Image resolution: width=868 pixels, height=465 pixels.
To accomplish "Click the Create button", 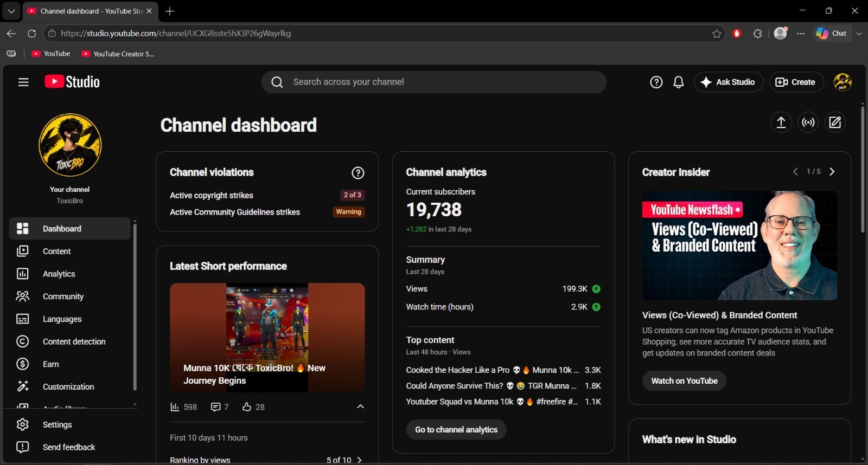I will 796,82.
